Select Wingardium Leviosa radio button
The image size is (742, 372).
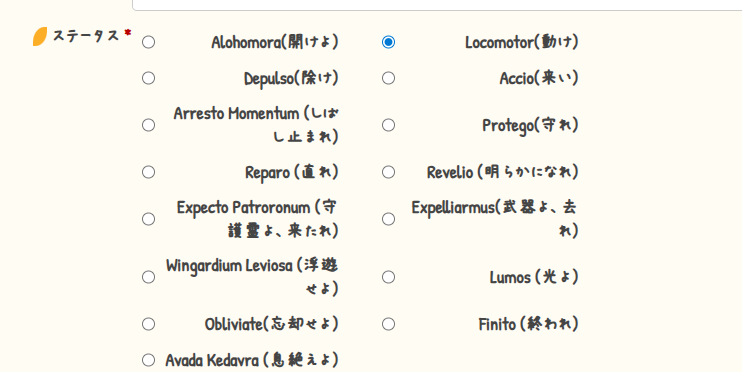(149, 277)
